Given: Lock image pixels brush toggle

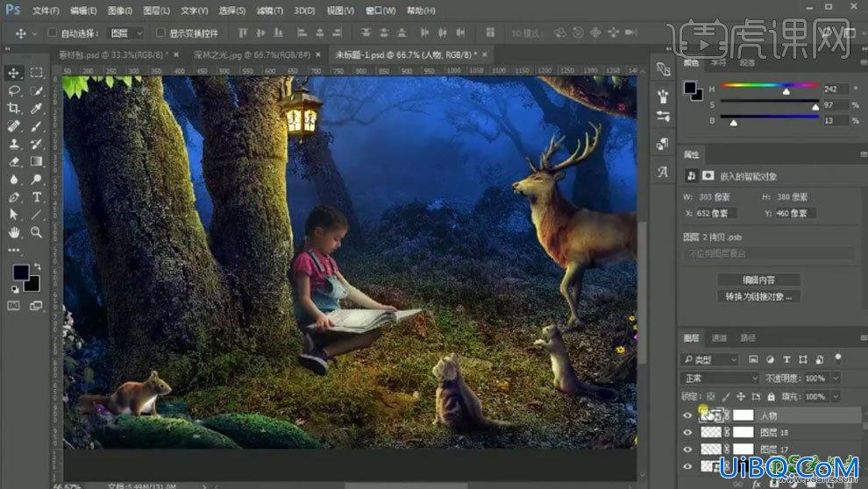Looking at the screenshot, I should click(x=726, y=397).
